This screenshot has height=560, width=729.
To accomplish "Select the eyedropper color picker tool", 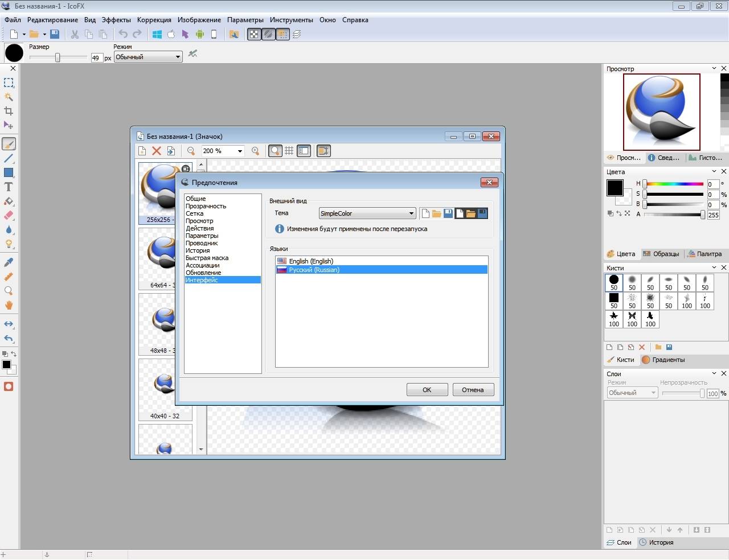I will (x=9, y=262).
